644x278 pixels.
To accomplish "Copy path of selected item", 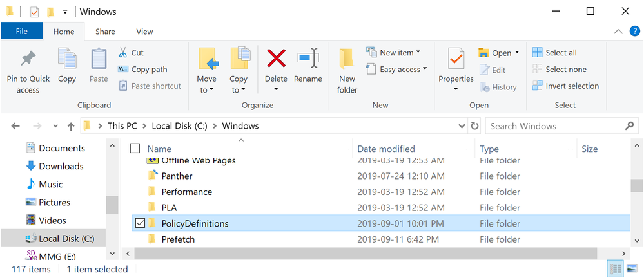I will [x=143, y=69].
